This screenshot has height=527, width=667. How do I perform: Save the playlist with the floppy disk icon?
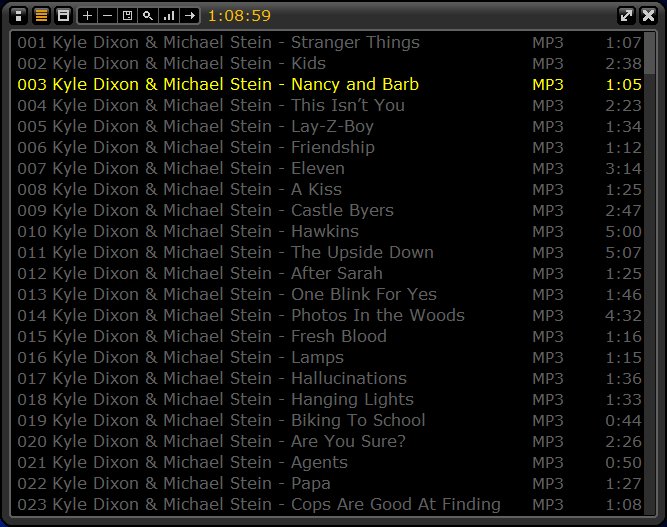(x=128, y=16)
